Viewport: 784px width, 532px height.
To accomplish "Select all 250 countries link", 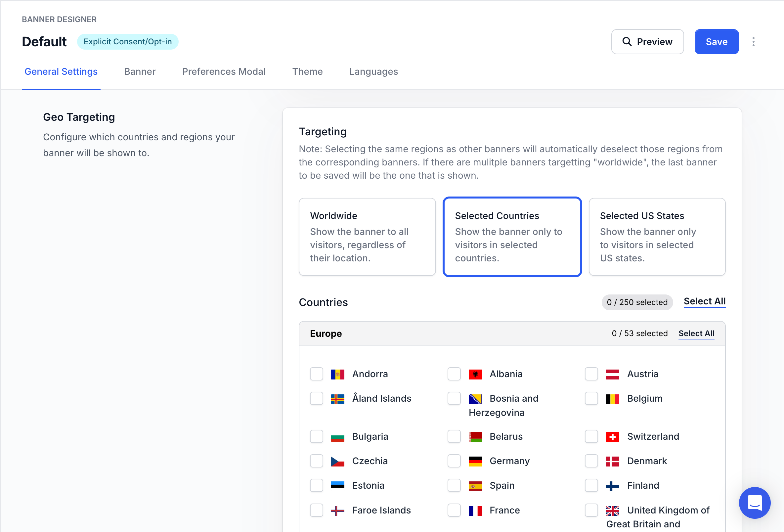I will click(x=704, y=301).
